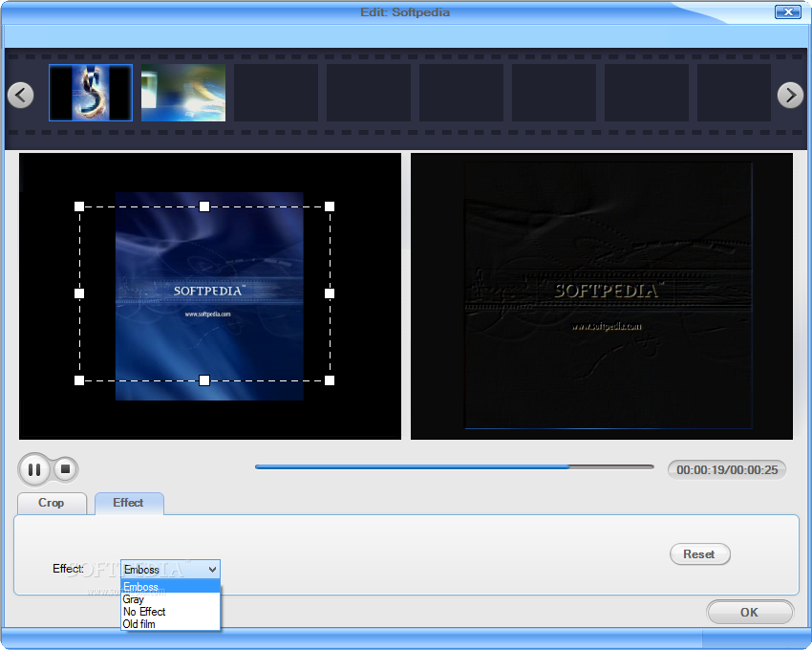Click the bottom-middle crop handle

pos(204,380)
